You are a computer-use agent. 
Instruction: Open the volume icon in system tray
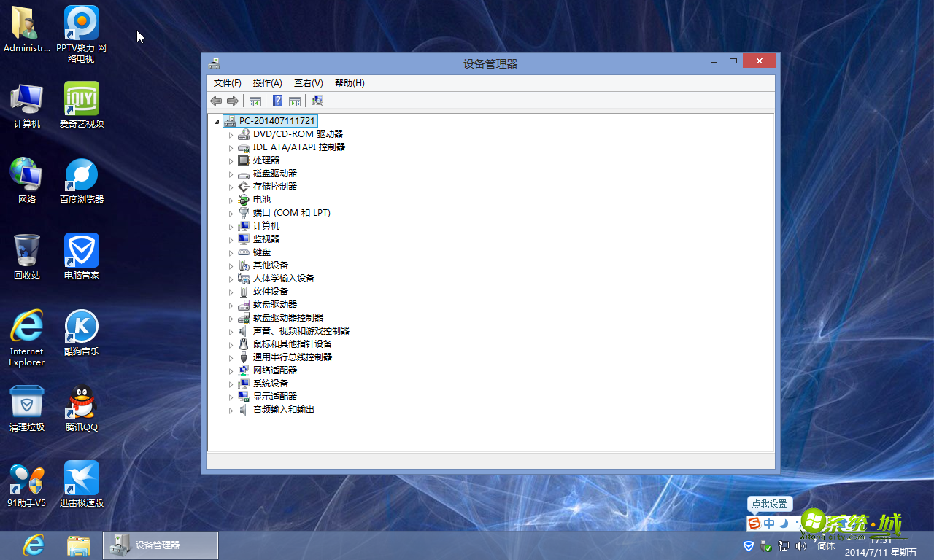pyautogui.click(x=800, y=545)
